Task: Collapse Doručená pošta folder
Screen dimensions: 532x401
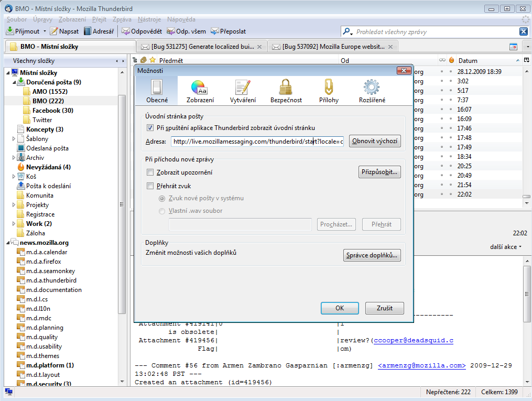Action: click(14, 82)
